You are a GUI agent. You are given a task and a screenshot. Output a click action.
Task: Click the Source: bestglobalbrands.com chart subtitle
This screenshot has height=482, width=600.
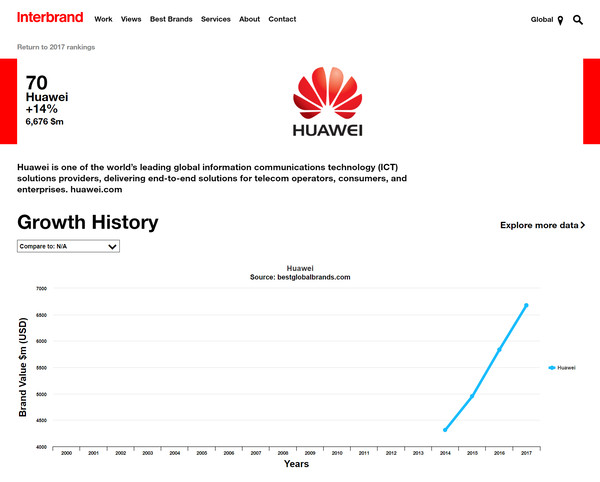(300, 277)
